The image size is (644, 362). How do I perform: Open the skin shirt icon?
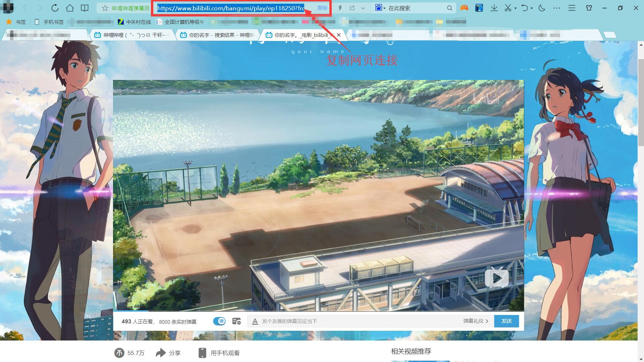pyautogui.click(x=589, y=8)
